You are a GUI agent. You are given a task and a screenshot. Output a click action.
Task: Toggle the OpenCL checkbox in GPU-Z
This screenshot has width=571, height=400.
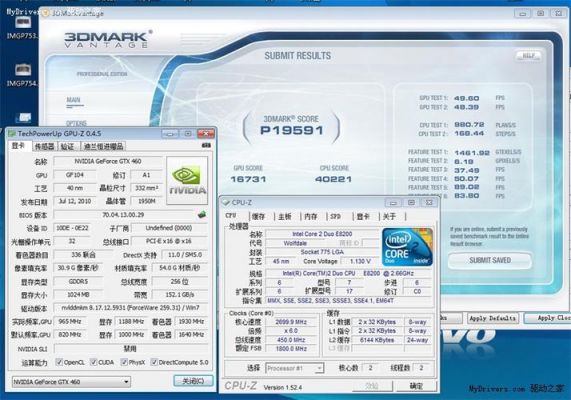(x=59, y=362)
